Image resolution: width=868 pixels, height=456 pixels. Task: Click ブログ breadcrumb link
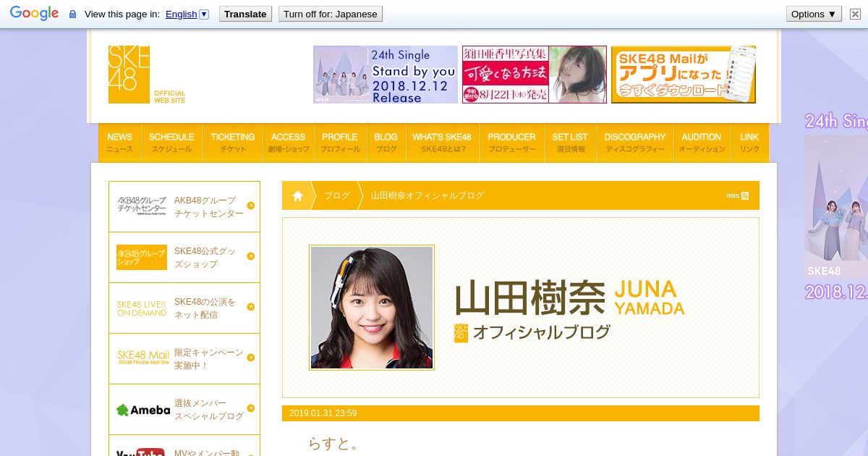(337, 195)
